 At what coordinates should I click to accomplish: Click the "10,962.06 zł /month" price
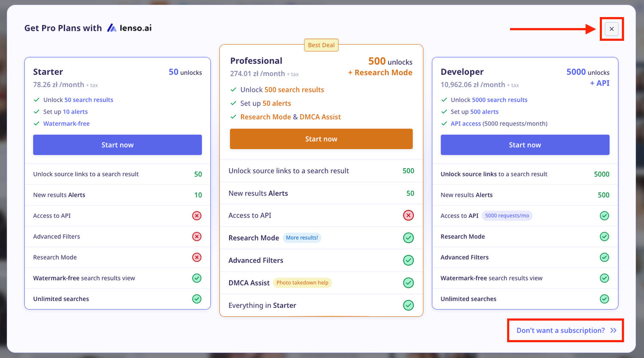tap(473, 85)
